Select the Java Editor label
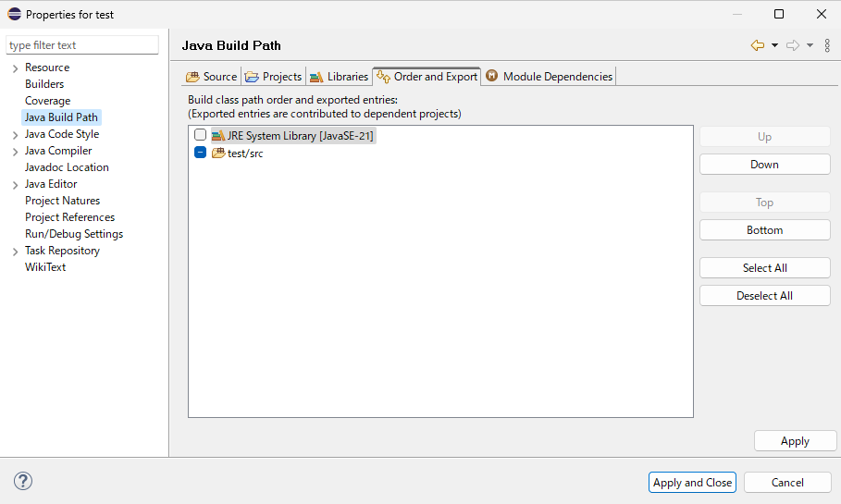Image resolution: width=841 pixels, height=504 pixels. 51,184
